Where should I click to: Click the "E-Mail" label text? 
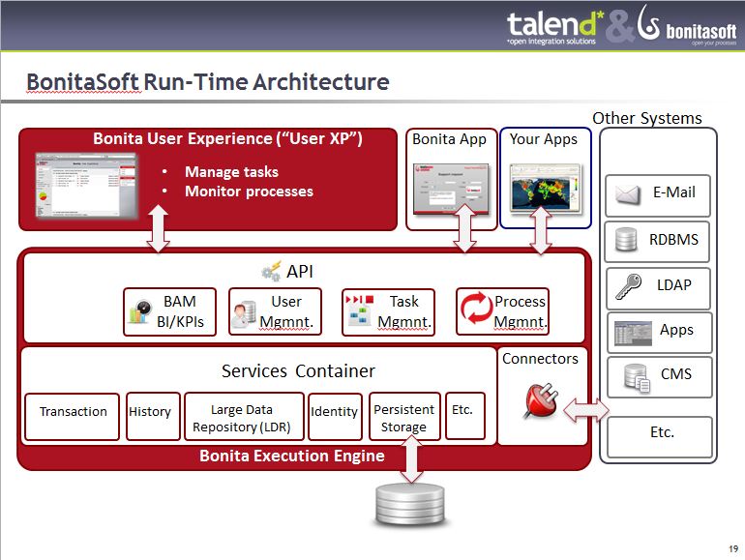[x=673, y=192]
